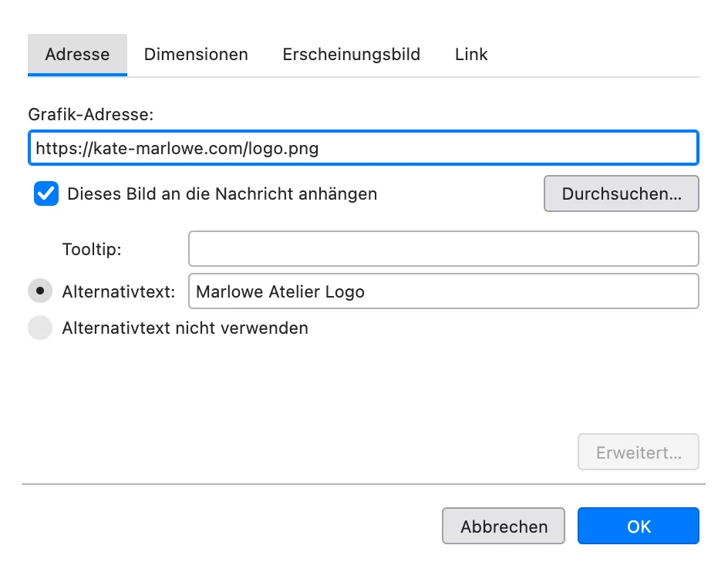
Task: Click the Erweitert button
Action: [639, 453]
